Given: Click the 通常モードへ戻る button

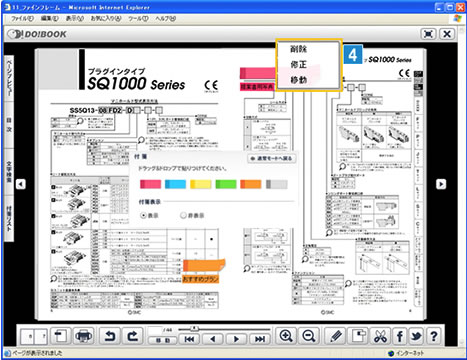Looking at the screenshot, I should coord(272,158).
